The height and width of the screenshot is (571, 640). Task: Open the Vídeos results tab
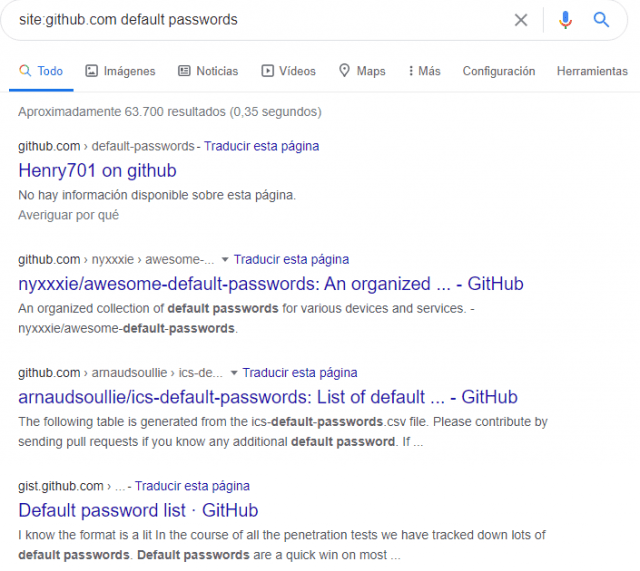point(288,71)
